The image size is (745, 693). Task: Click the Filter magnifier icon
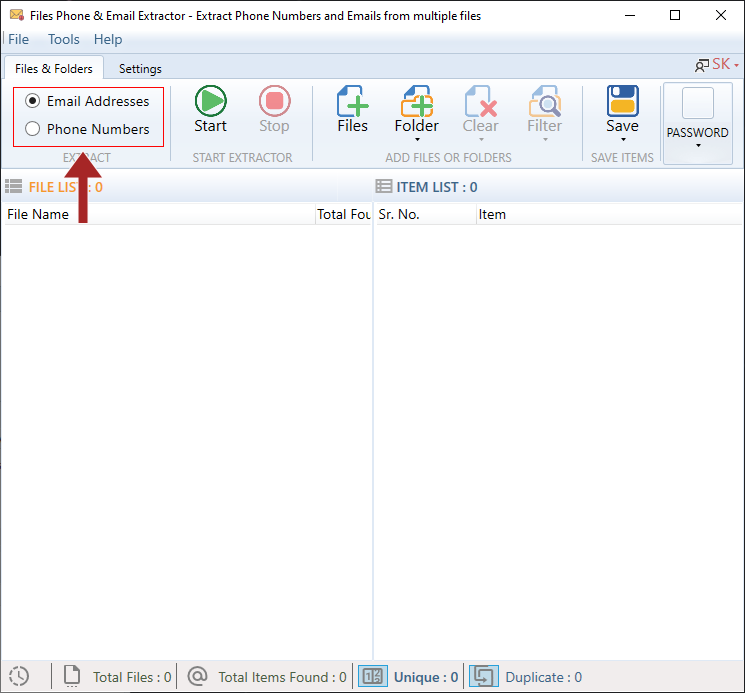coord(545,101)
